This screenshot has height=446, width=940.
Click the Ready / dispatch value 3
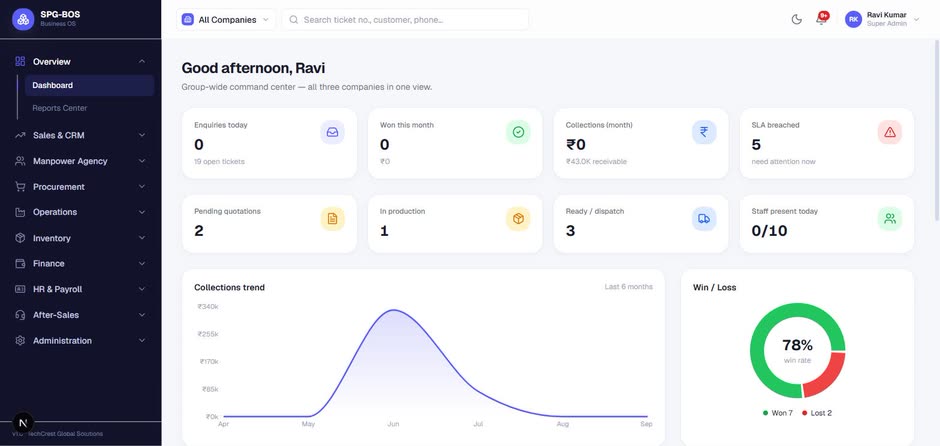click(570, 231)
